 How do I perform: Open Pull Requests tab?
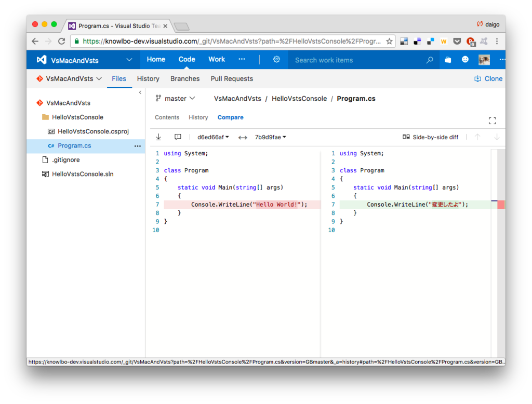click(232, 79)
